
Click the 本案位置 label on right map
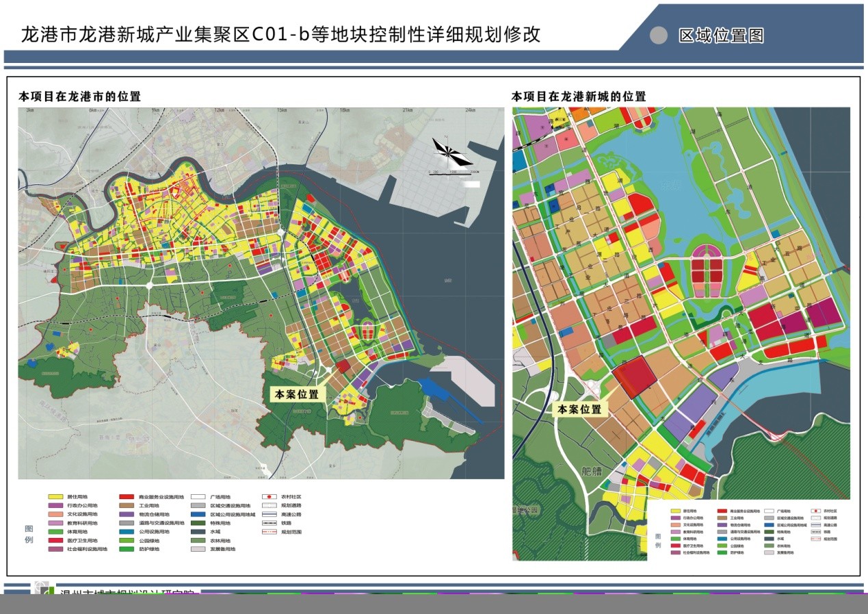[x=579, y=409]
